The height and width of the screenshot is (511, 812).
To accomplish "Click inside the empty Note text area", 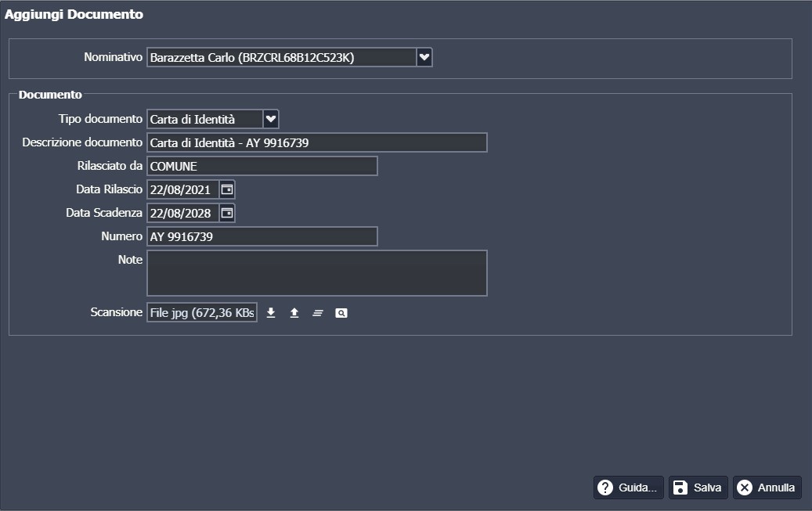I will point(316,273).
